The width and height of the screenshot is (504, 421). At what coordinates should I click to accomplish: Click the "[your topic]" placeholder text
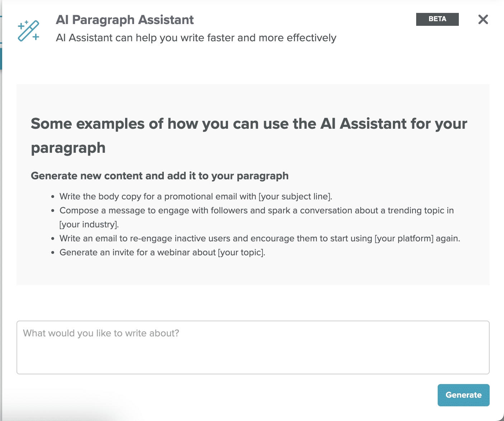pyautogui.click(x=241, y=252)
